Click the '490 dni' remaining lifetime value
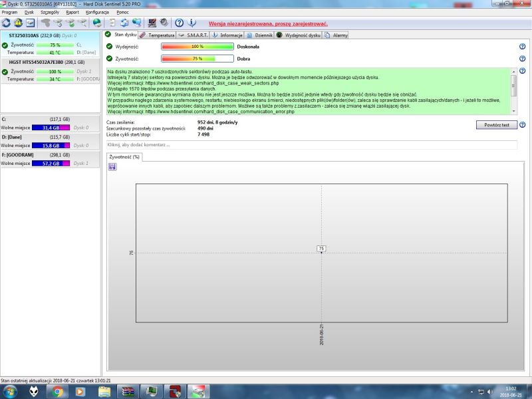532x399 pixels. pos(205,128)
